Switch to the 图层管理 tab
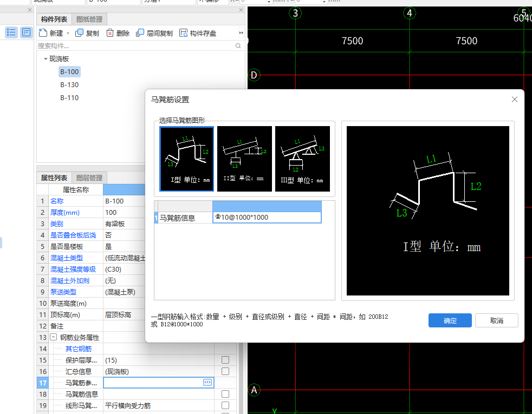 (x=89, y=178)
